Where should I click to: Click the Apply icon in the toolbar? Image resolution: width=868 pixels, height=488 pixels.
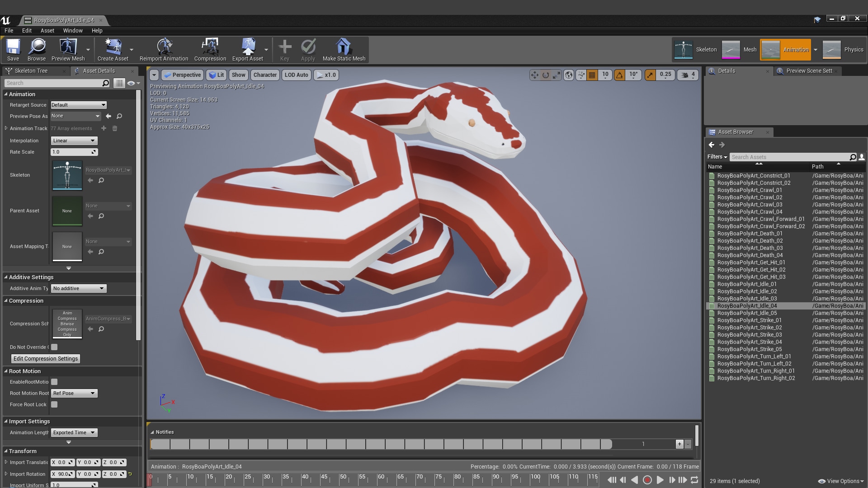coord(308,47)
